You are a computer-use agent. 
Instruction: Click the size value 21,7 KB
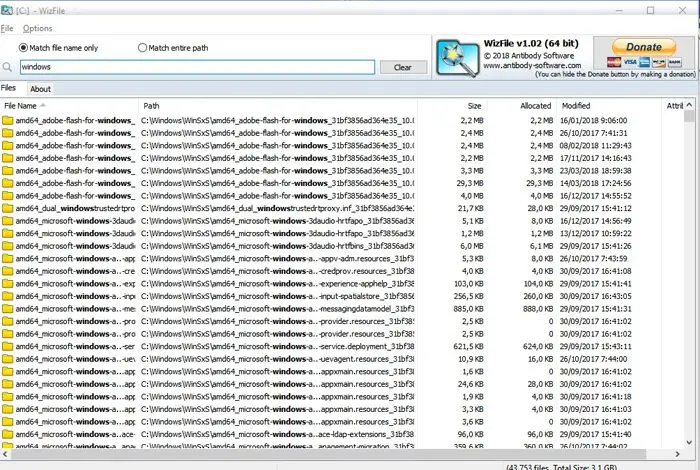pos(471,208)
